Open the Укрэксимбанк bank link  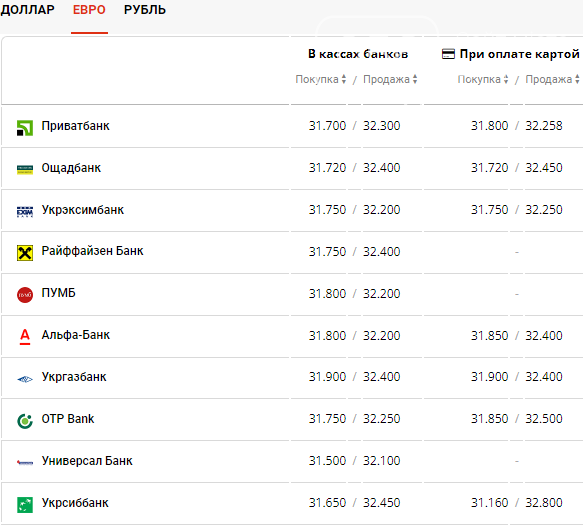[83, 210]
